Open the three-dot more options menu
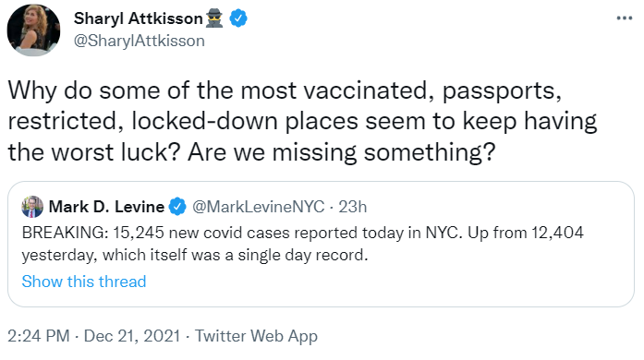The height and width of the screenshot is (360, 644). click(x=625, y=18)
